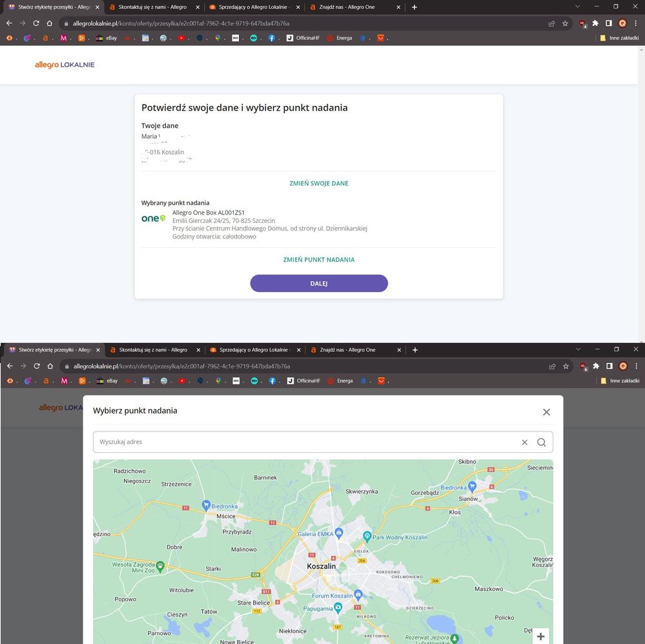Select the Allegro One logo beside the chosen point
This screenshot has width=645, height=644.
coord(154,218)
